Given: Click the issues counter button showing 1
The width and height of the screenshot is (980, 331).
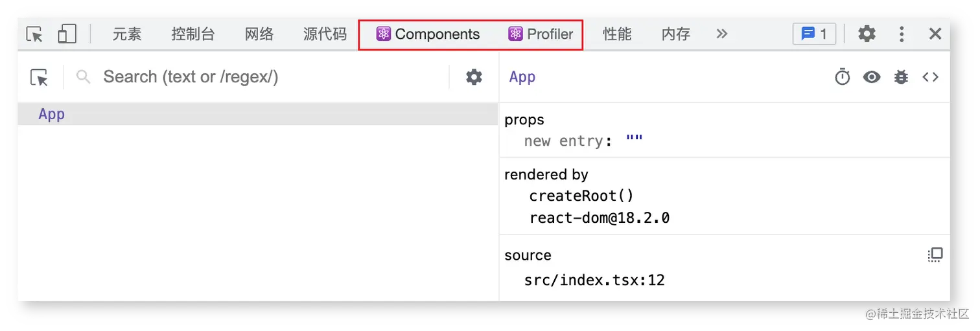Looking at the screenshot, I should pos(814,34).
